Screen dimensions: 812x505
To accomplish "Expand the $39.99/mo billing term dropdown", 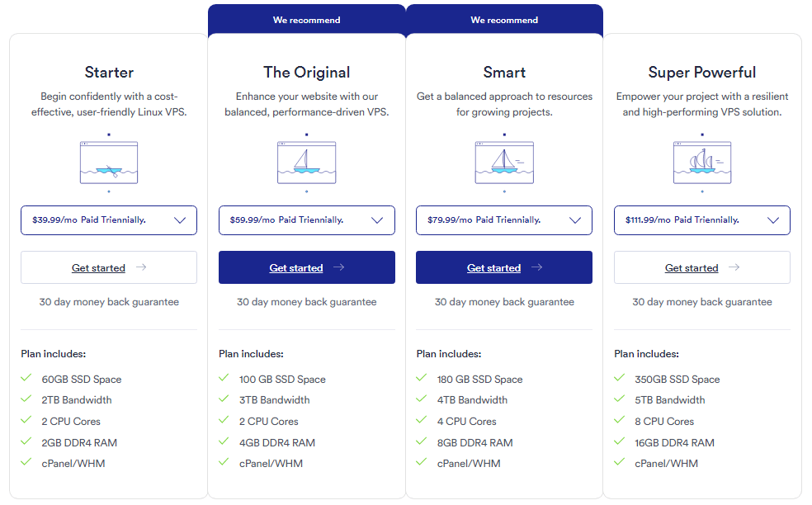I will pyautogui.click(x=109, y=220).
